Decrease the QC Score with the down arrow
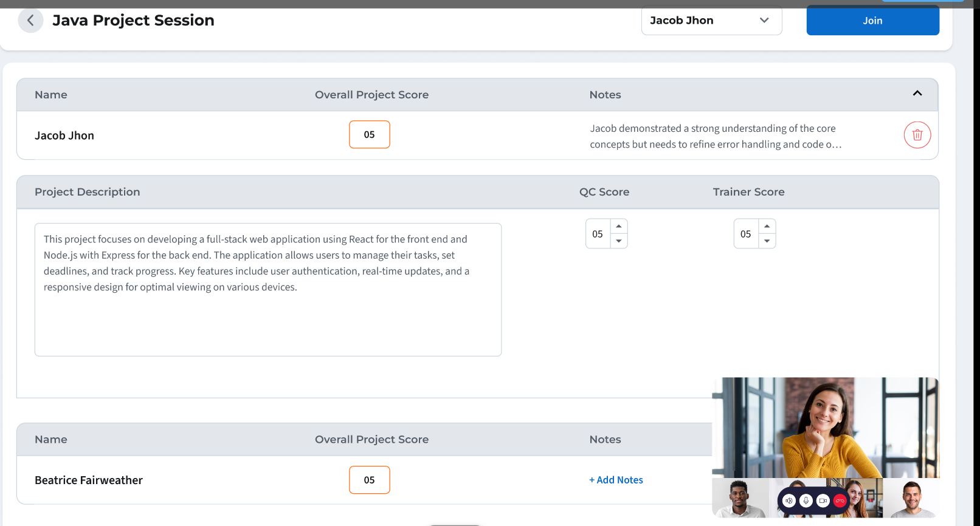This screenshot has height=526, width=980. coord(619,241)
